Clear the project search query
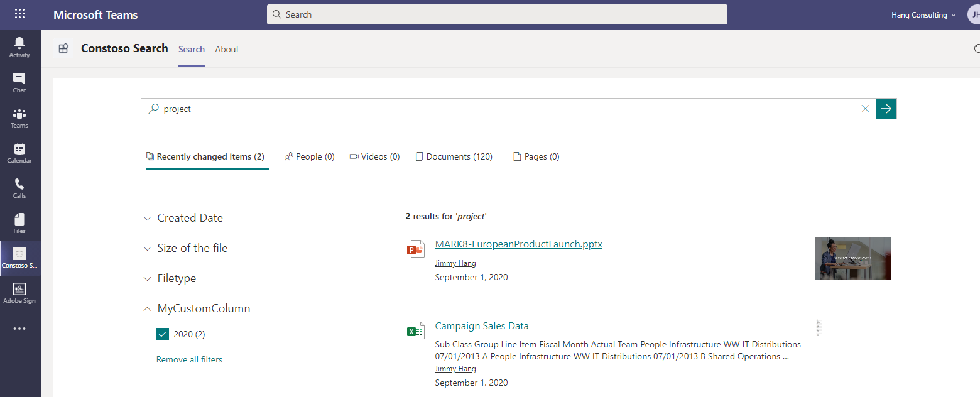Screen dimensions: 980x397 click(865, 109)
